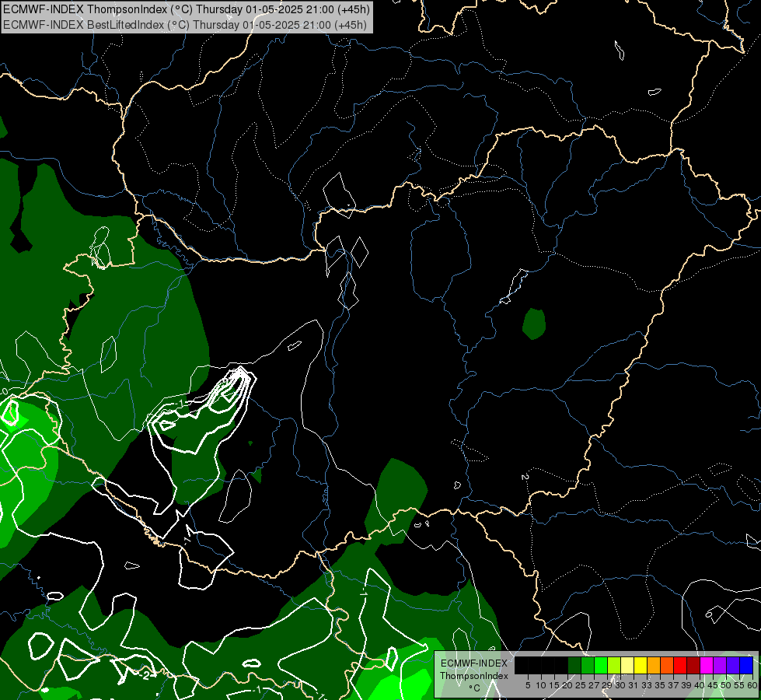Click the bright green 27–29 legend swatch
Image resolution: width=761 pixels, height=700 pixels.
point(601,666)
